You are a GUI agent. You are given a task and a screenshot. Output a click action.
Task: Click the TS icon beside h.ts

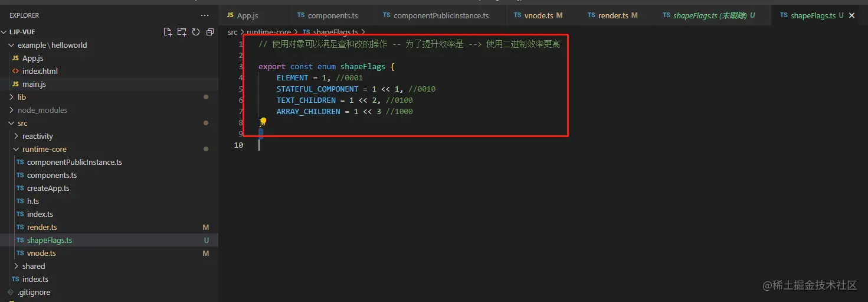point(20,201)
